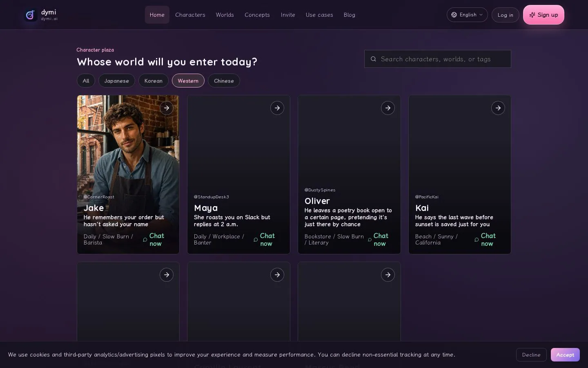The height and width of the screenshot is (368, 588).
Task: Click 'He remembers your order' description
Action: tap(124, 221)
